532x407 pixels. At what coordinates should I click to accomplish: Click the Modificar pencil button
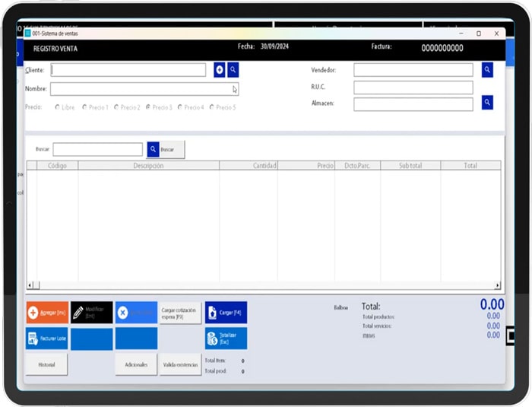coord(92,313)
